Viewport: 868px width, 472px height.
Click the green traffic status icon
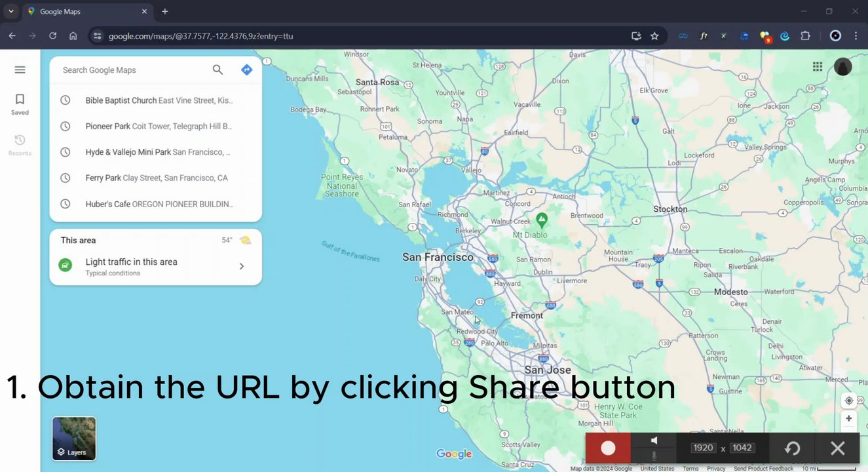point(66,265)
